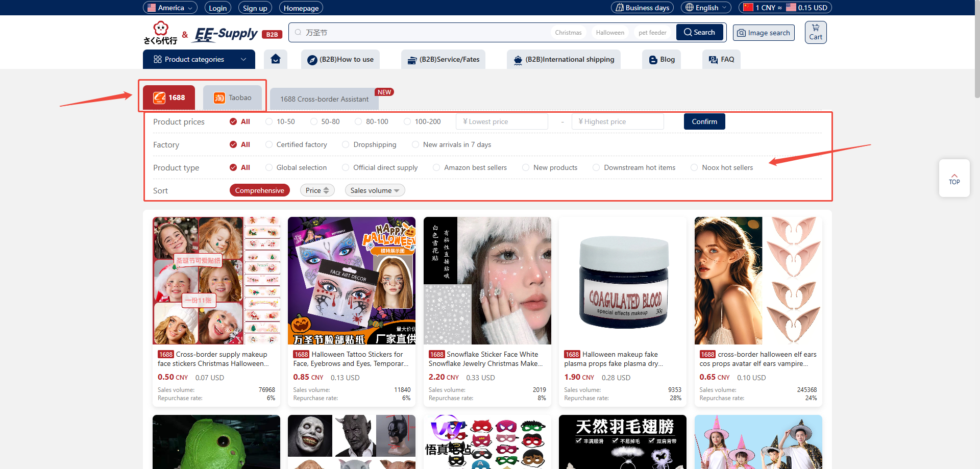Go to Homepage link
The image size is (980, 469).
click(x=301, y=8)
